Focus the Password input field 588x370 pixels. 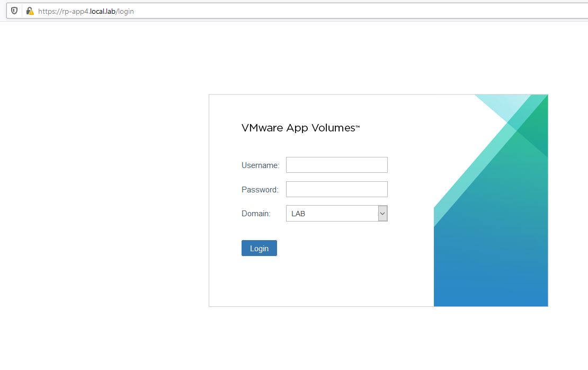point(337,189)
